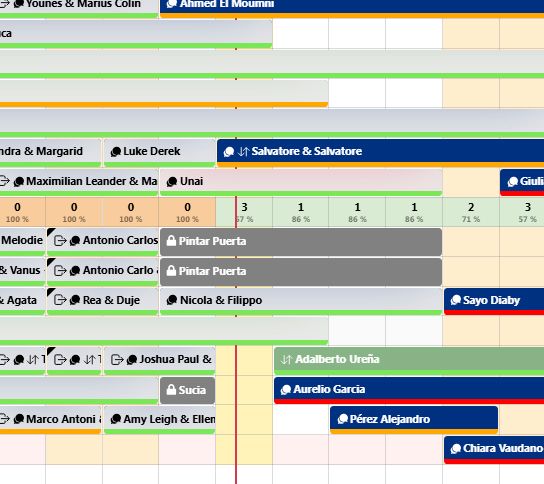Select availability cell showing 2 and 71 %
Image resolution: width=544 pixels, height=484 pixels.
[471, 212]
